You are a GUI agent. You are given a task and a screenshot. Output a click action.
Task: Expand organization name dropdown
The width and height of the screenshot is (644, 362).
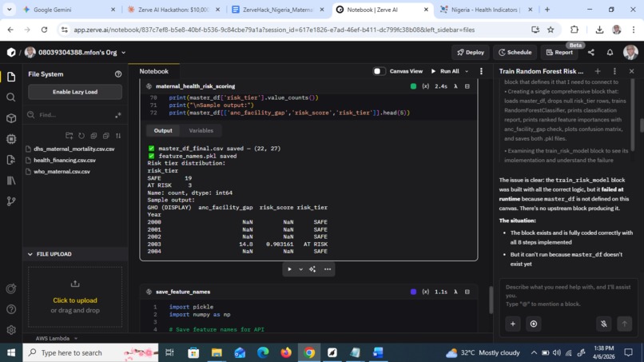pos(123,53)
